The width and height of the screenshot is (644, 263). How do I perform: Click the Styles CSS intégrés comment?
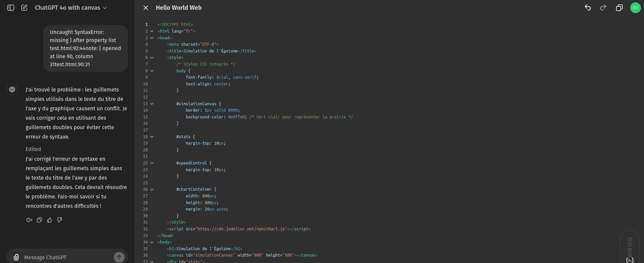pyautogui.click(x=206, y=64)
